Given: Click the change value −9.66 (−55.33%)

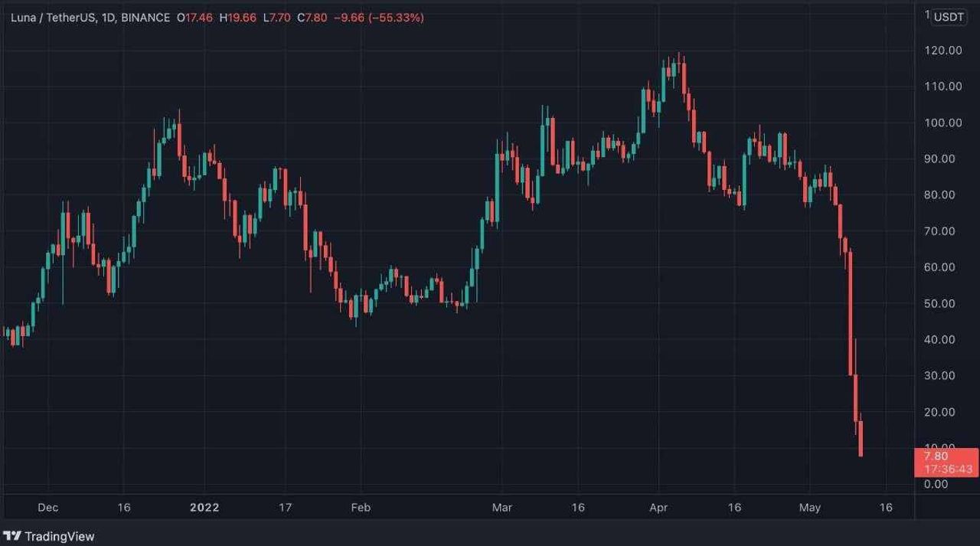Looking at the screenshot, I should pos(380,17).
